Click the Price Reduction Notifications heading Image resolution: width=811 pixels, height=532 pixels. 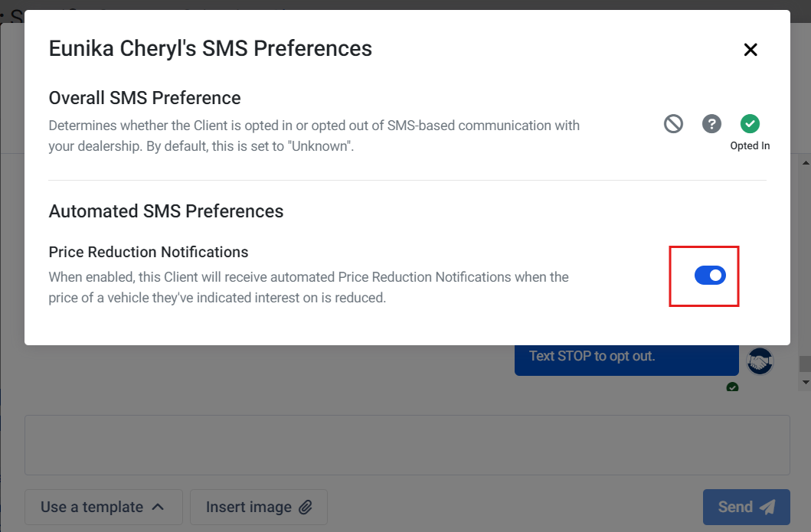coord(149,252)
